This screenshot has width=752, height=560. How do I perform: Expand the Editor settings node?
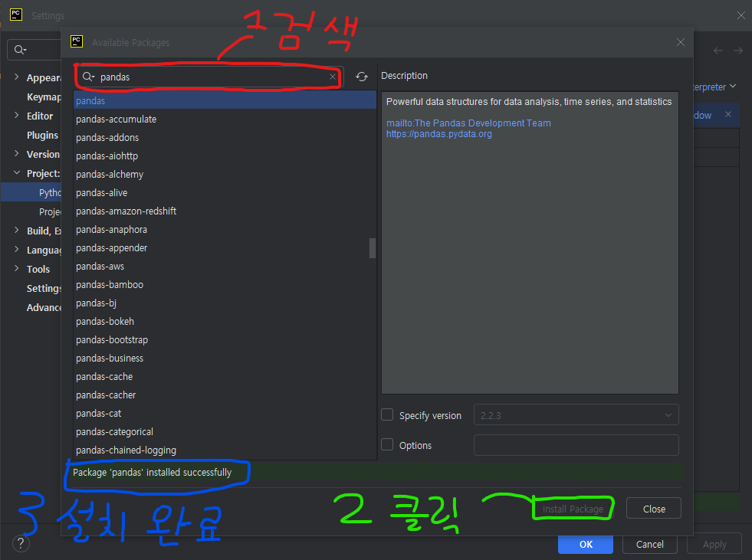[x=17, y=115]
